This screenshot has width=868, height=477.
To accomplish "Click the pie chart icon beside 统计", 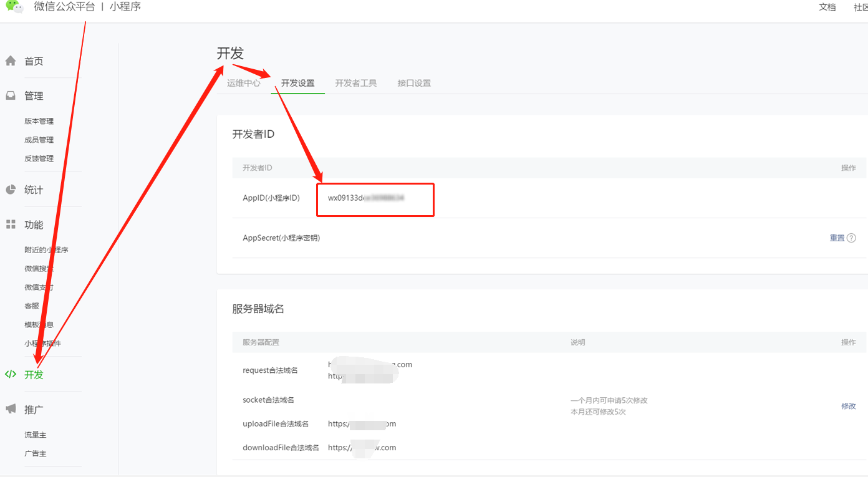I will coord(11,190).
